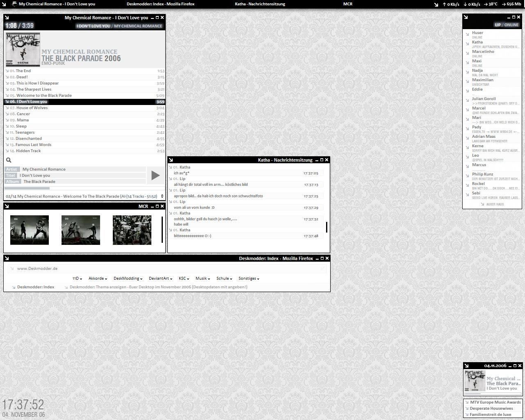The height and width of the screenshot is (420, 525).
Task: Click the arrow icon in Firefox address bar
Action: 12,269
